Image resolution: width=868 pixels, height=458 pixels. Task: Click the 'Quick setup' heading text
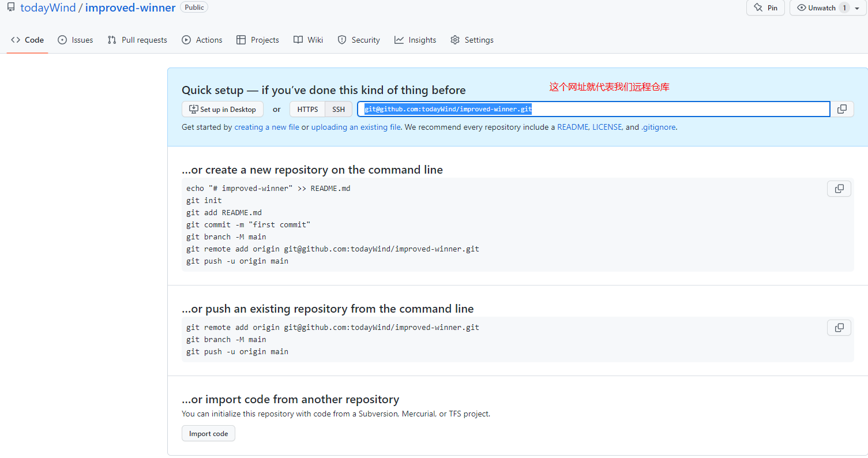tap(324, 90)
